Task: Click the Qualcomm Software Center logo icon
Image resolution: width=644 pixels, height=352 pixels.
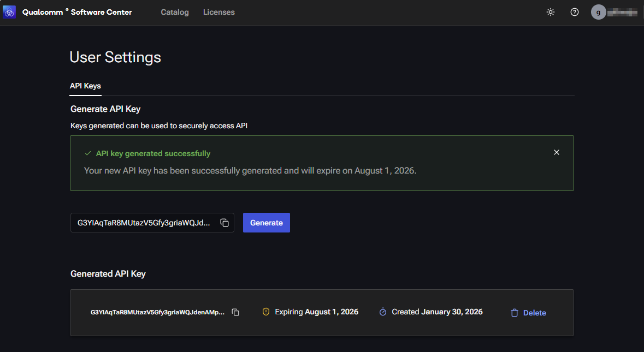Action: point(9,13)
